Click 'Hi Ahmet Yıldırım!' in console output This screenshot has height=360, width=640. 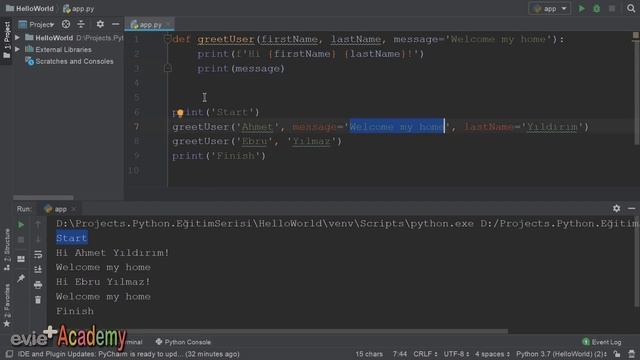112,253
